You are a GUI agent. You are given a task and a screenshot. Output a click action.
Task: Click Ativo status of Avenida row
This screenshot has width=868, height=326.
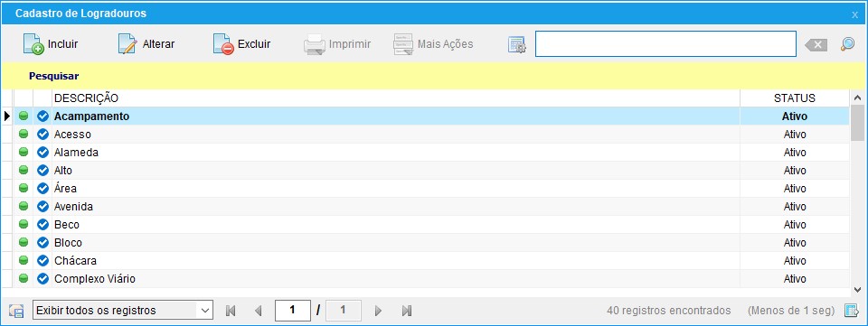pyautogui.click(x=795, y=207)
